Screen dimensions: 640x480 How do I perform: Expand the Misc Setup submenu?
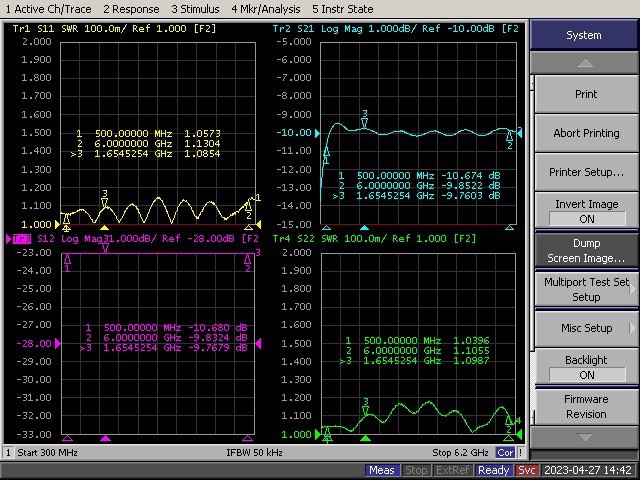tap(586, 328)
